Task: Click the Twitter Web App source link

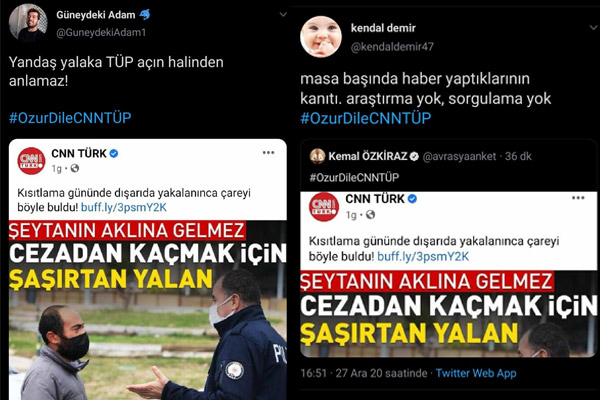Action: 476,373
